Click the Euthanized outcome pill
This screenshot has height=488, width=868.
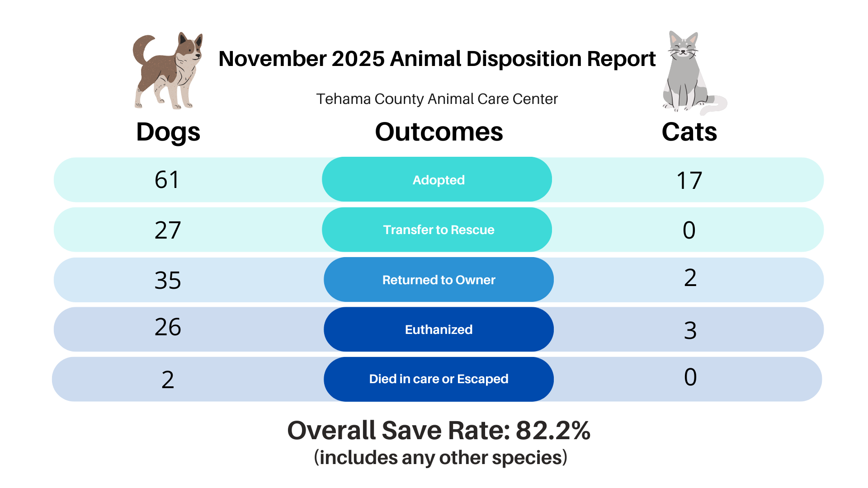tap(439, 329)
